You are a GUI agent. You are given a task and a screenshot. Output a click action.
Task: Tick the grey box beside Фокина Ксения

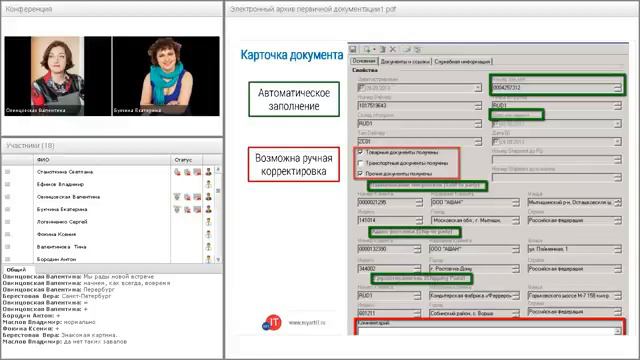[x=8, y=234]
